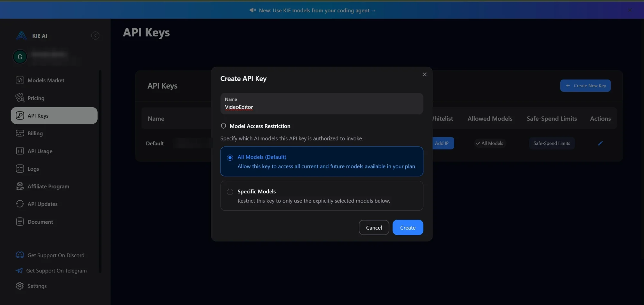Click the Safe-Spend Limits column header
This screenshot has height=305, width=644.
point(552,119)
